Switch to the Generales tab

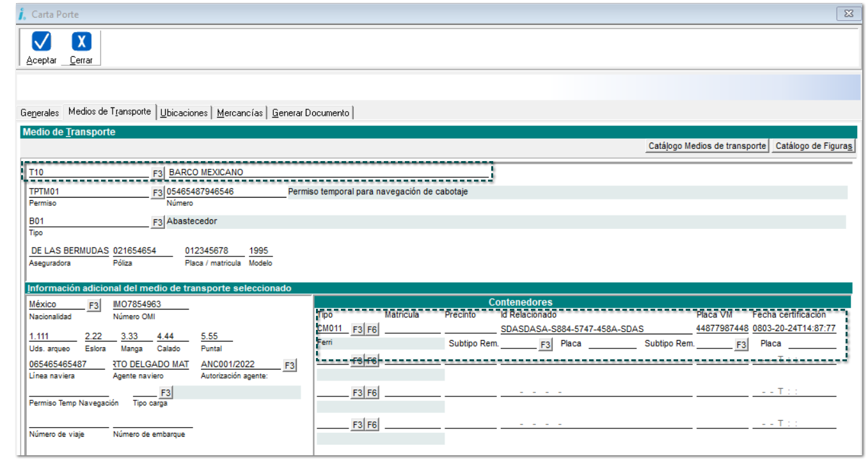40,113
